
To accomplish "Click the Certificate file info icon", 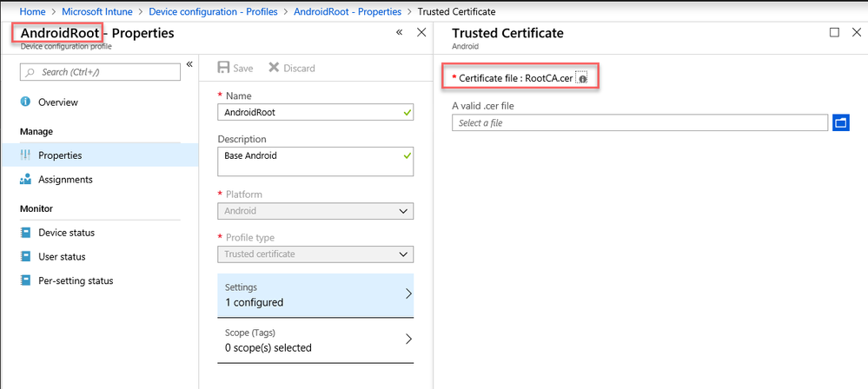I will [x=582, y=79].
